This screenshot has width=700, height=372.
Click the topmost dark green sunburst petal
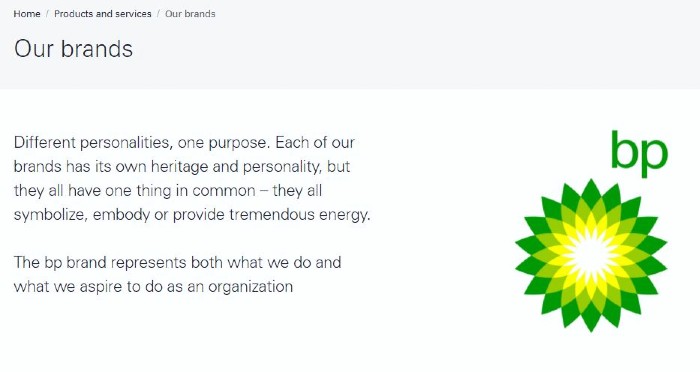pyautogui.click(x=591, y=192)
